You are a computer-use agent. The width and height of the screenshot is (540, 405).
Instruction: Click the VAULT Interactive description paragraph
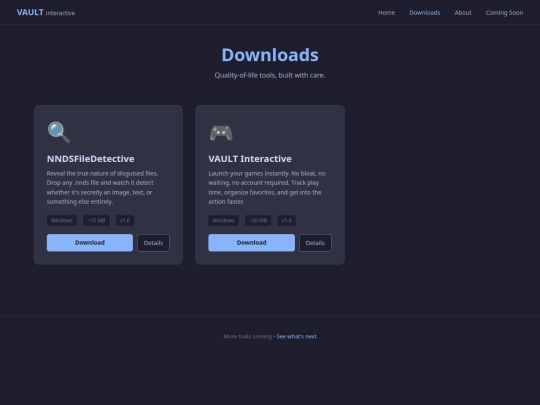(267, 188)
